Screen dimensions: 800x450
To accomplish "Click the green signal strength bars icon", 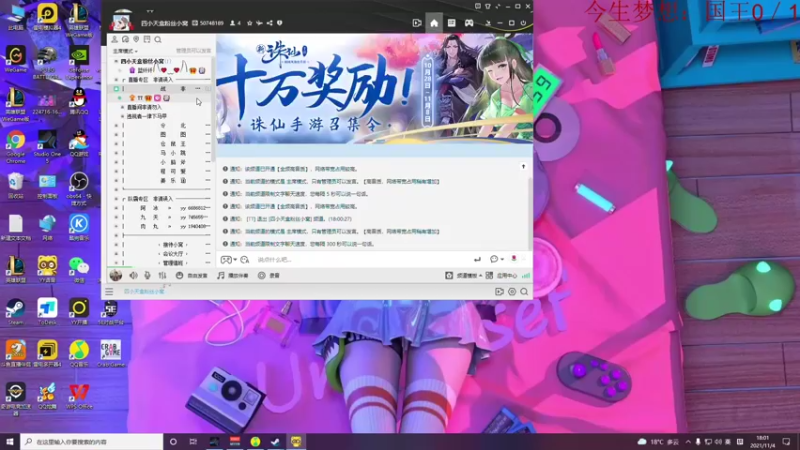I will click(x=526, y=276).
